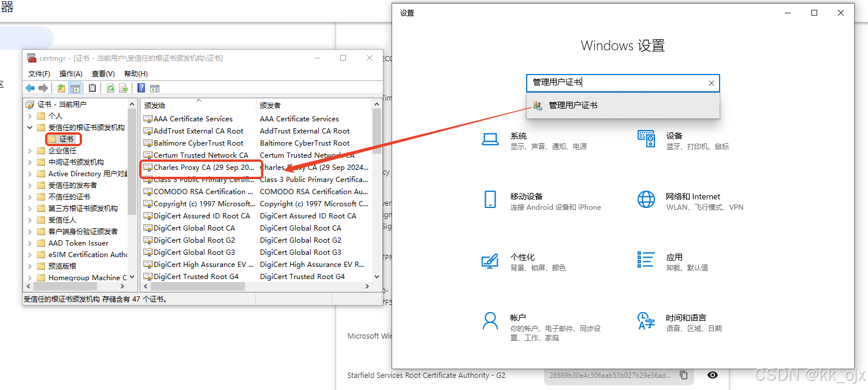
Task: Open the Accounts person icon
Action: [x=490, y=321]
